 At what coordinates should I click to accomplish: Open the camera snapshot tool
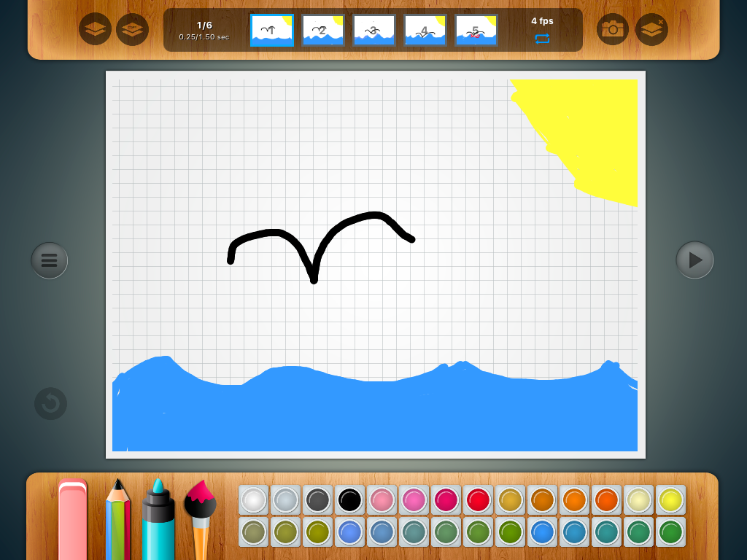click(x=613, y=29)
